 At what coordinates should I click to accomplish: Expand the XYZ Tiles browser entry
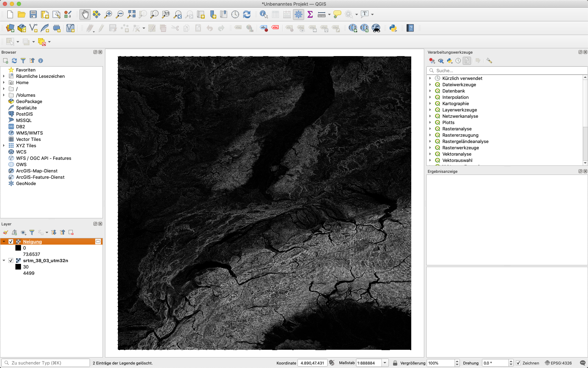pyautogui.click(x=4, y=145)
